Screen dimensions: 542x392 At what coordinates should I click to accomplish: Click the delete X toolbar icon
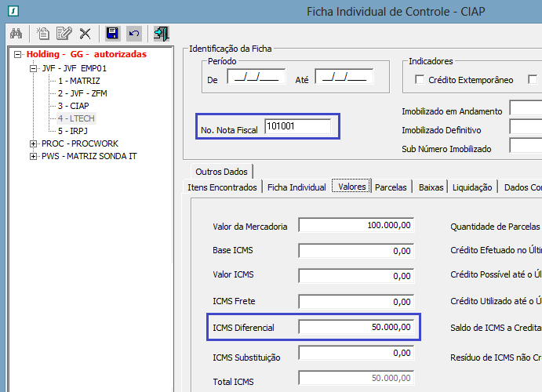[x=85, y=33]
